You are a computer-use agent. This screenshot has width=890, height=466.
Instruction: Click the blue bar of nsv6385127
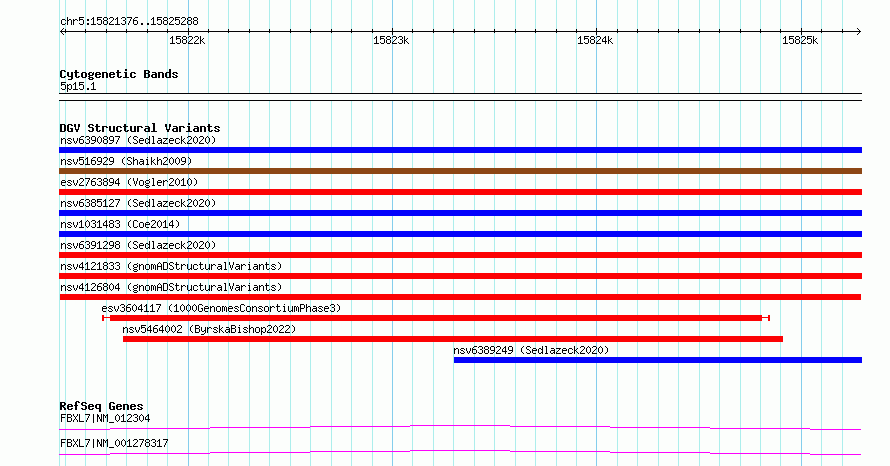(460, 213)
